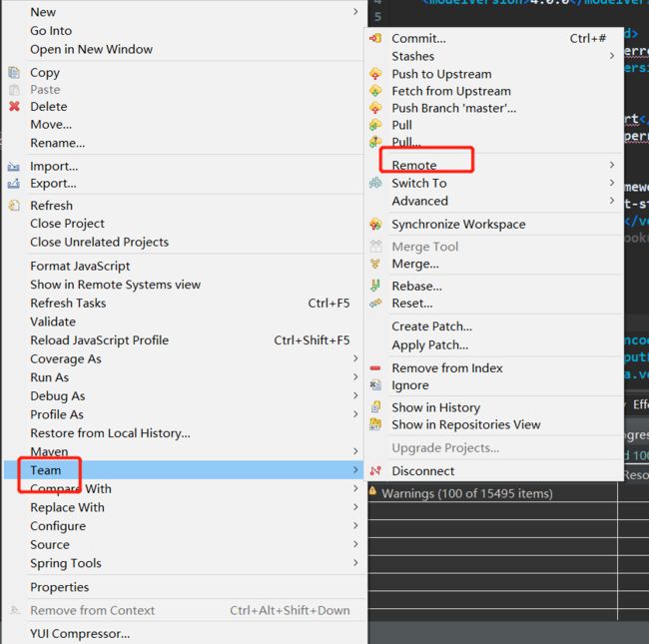Viewport: 649px width, 644px height.
Task: Select Close Project
Action: [67, 224]
